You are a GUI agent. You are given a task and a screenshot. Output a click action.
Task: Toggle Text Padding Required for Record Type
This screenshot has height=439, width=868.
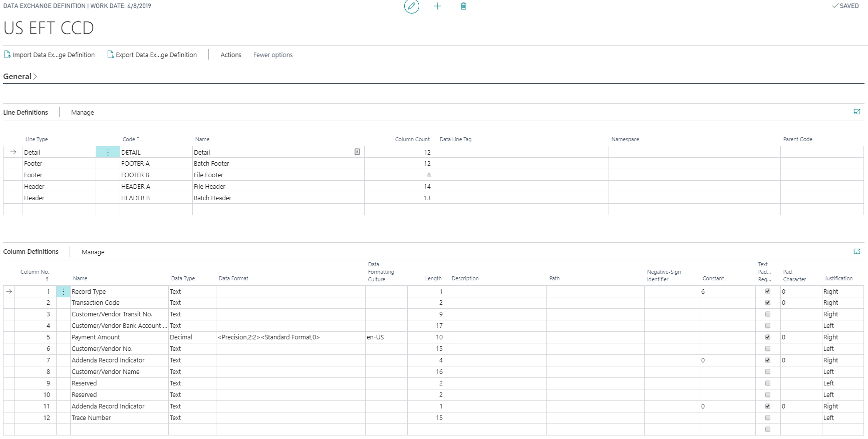(768, 291)
